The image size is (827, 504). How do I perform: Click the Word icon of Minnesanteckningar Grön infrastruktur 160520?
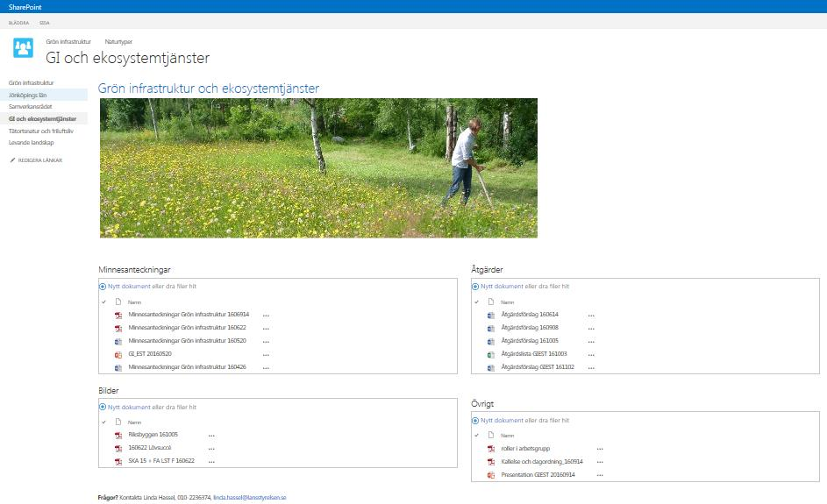118,341
